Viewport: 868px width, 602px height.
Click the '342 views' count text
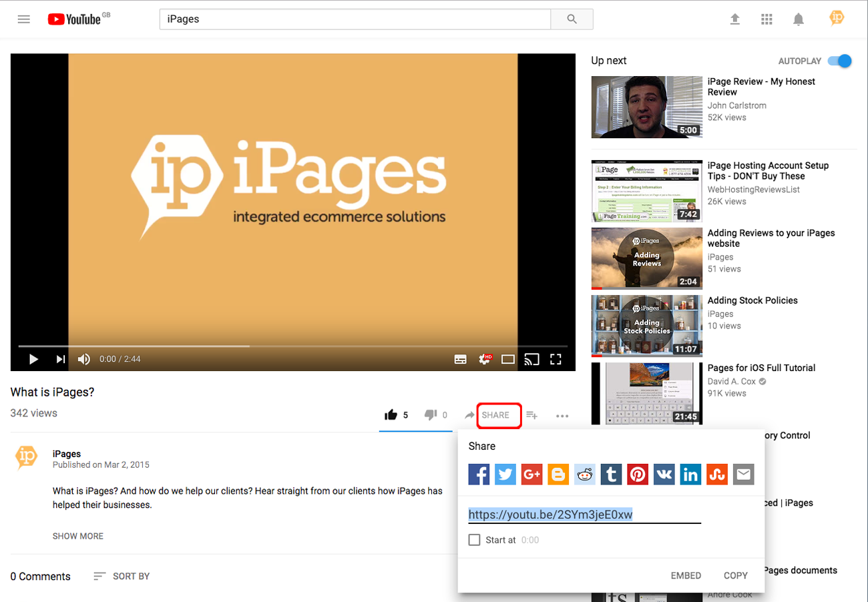[34, 413]
